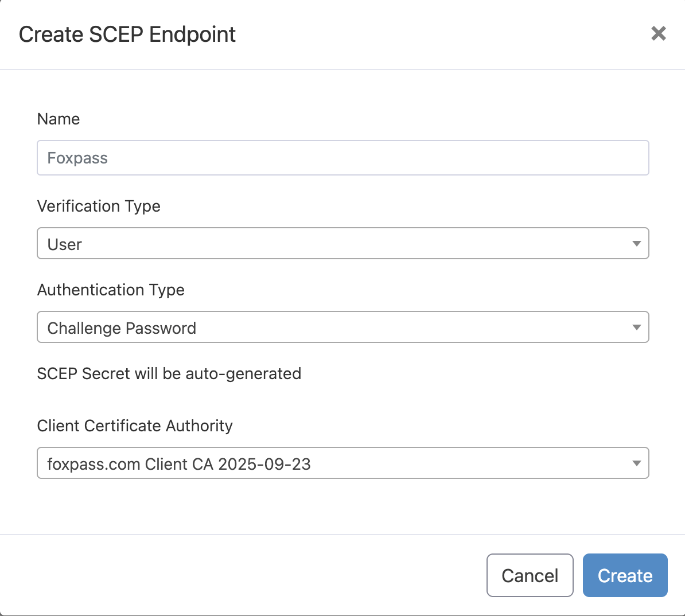The height and width of the screenshot is (616, 685).
Task: Open the Client Certificate Authority dropdown
Action: 343,463
